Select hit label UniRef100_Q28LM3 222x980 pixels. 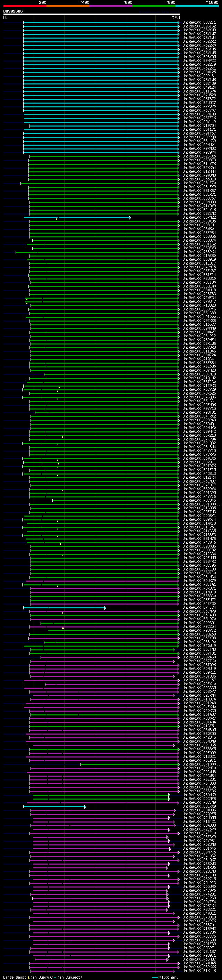coord(199,872)
